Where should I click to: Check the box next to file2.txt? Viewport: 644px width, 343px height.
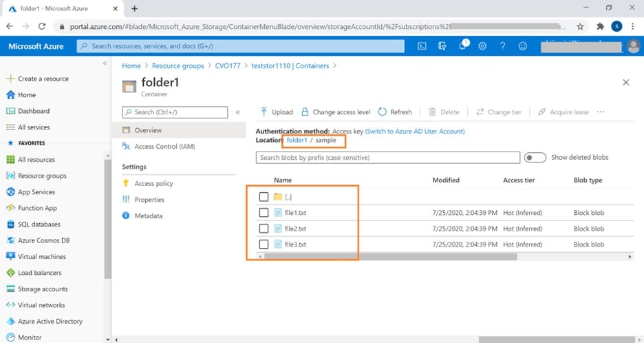coord(264,229)
